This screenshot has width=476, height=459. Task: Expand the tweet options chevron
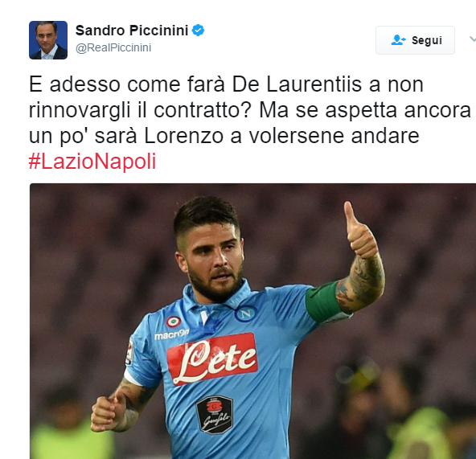(x=473, y=39)
